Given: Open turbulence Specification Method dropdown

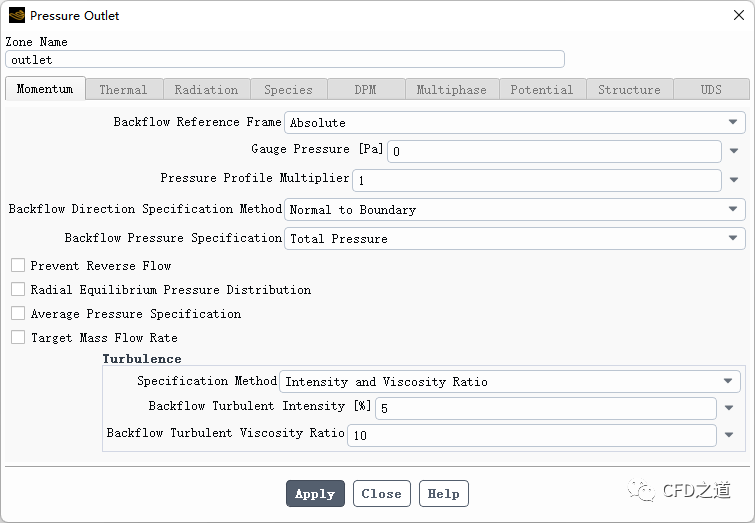Looking at the screenshot, I should pos(510,382).
